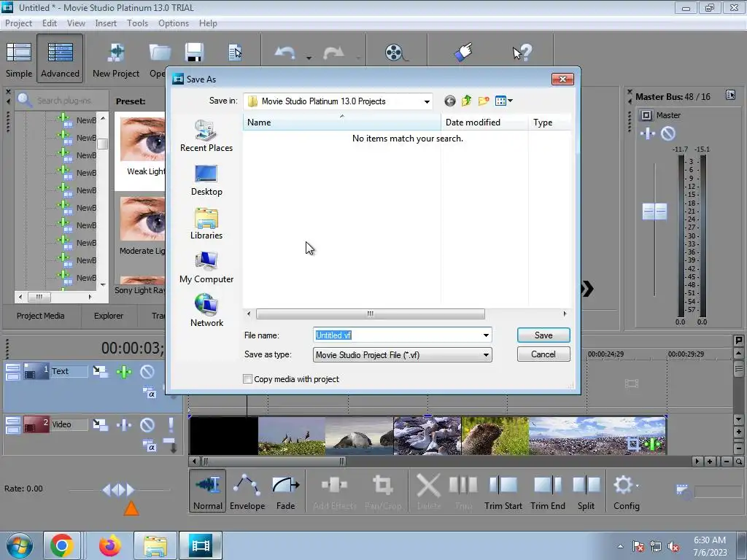747x560 pixels.
Task: Click the Redo arrow icon
Action: [x=333, y=52]
